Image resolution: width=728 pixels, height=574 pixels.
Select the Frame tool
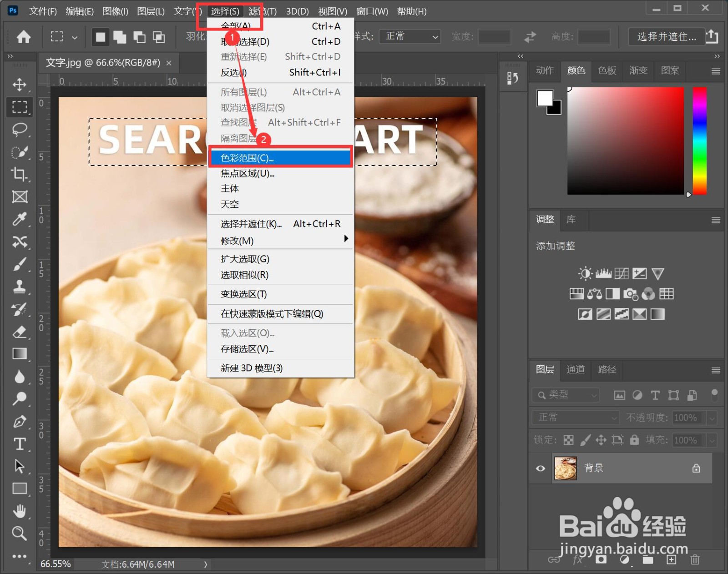pyautogui.click(x=19, y=197)
